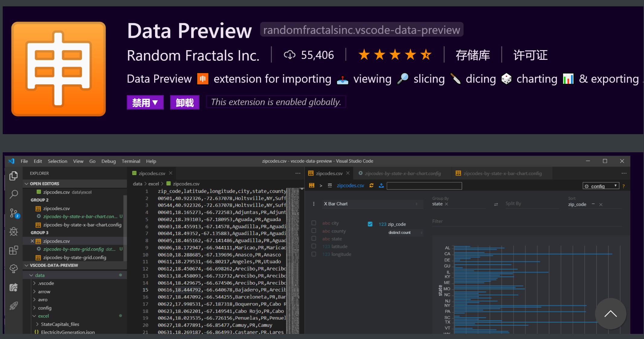Check the latitude column checkbox

click(x=314, y=246)
